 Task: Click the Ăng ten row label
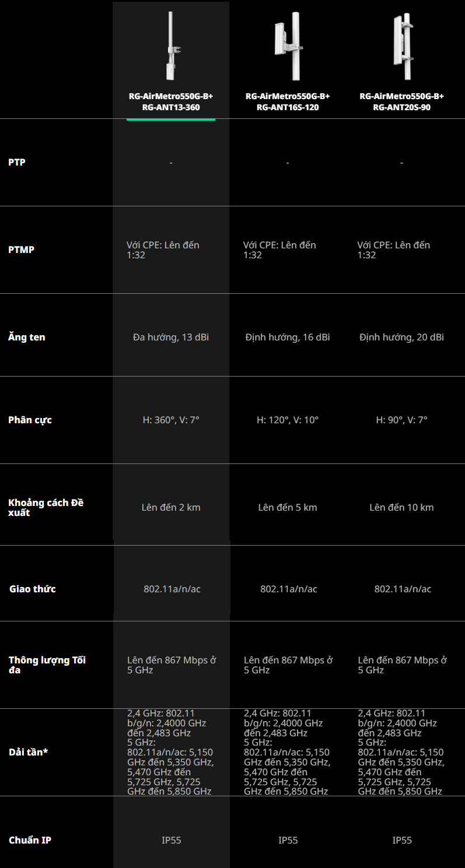pos(27,337)
